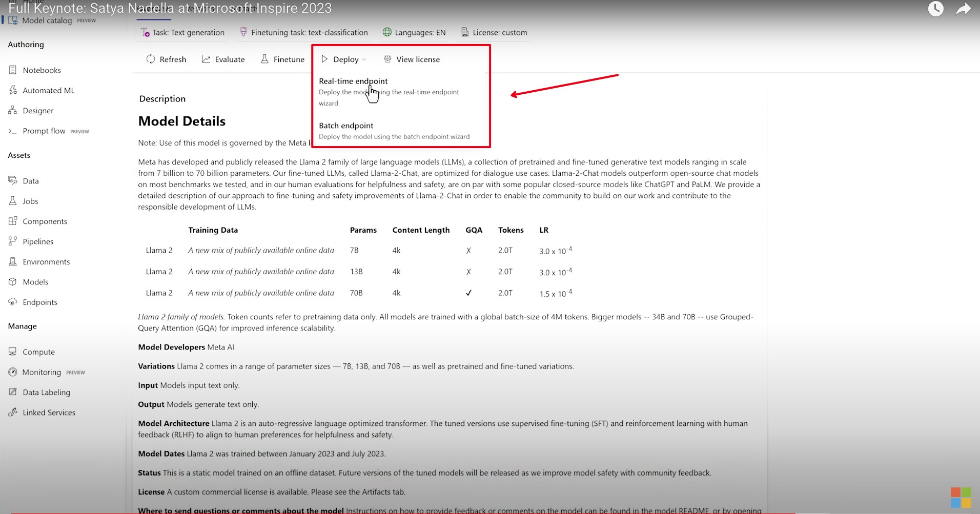
Task: Click the Components sidebar icon
Action: 13,221
